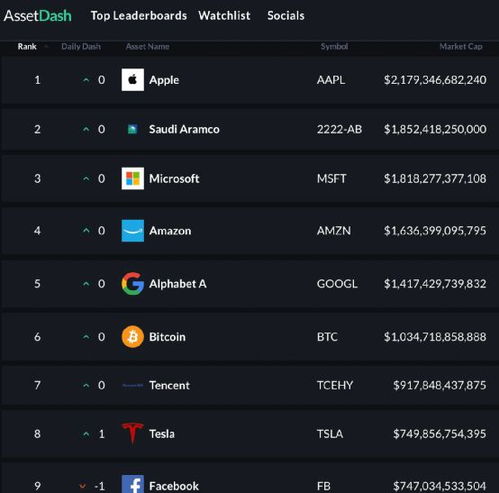Click the Bitcoin logo icon
Image resolution: width=499 pixels, height=493 pixels.
click(133, 337)
